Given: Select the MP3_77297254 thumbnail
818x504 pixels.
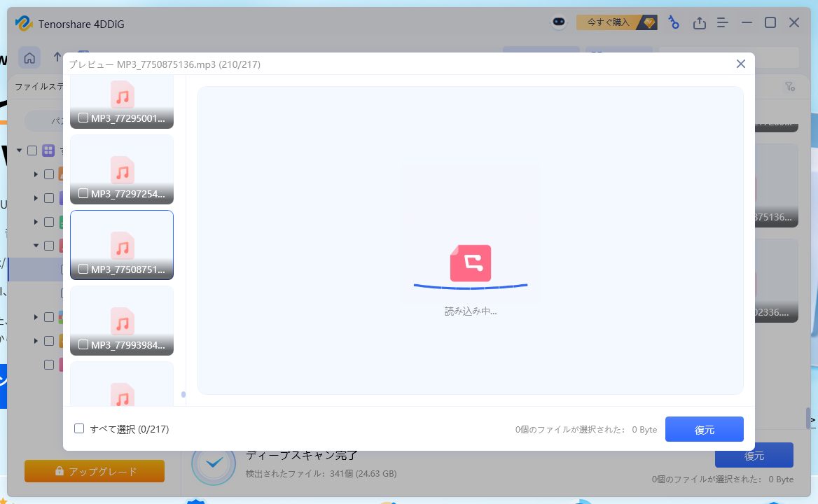Looking at the screenshot, I should pyautogui.click(x=122, y=169).
